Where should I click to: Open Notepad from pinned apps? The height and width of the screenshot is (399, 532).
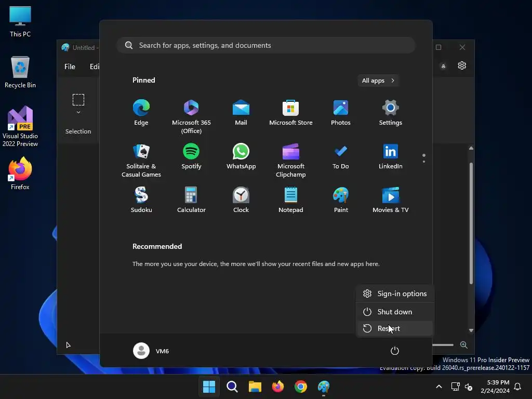(291, 200)
